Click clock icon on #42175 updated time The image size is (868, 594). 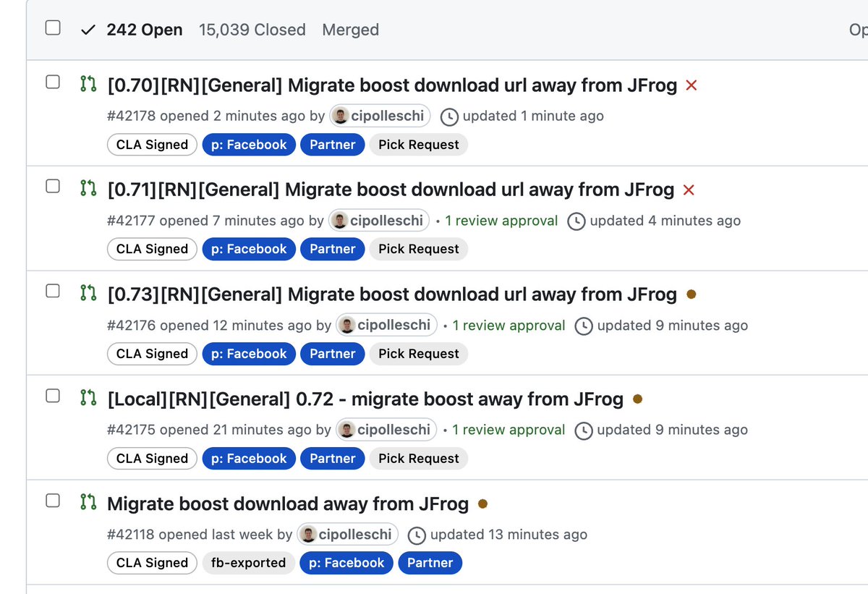pyautogui.click(x=584, y=430)
